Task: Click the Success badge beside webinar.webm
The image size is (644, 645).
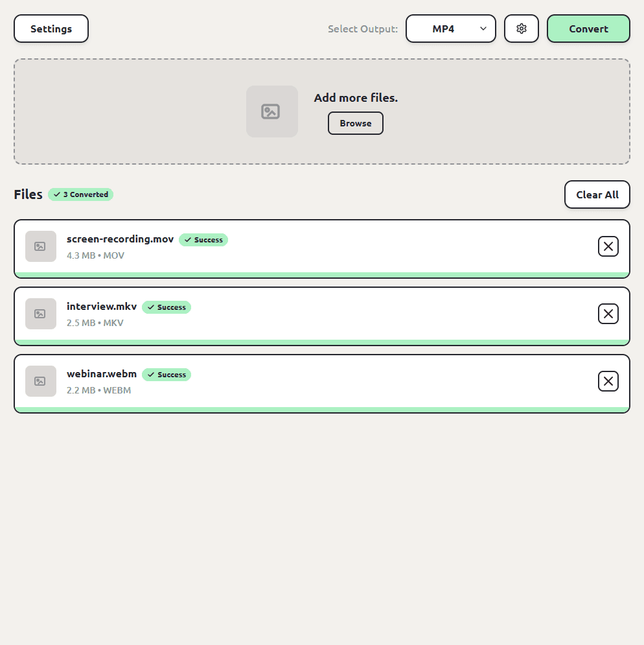Action: pyautogui.click(x=167, y=375)
